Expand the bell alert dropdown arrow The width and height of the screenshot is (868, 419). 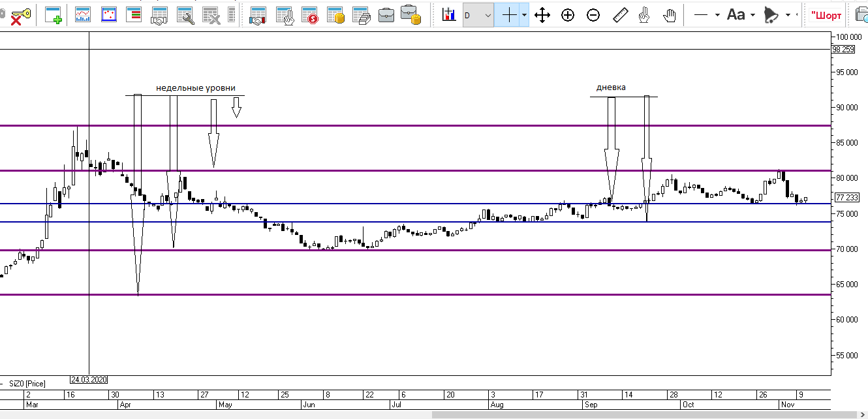788,15
